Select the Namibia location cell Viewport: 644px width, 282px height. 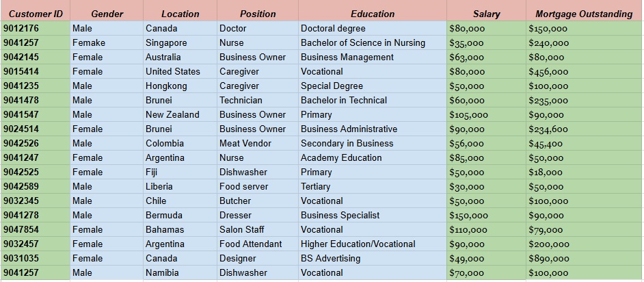pyautogui.click(x=180, y=273)
